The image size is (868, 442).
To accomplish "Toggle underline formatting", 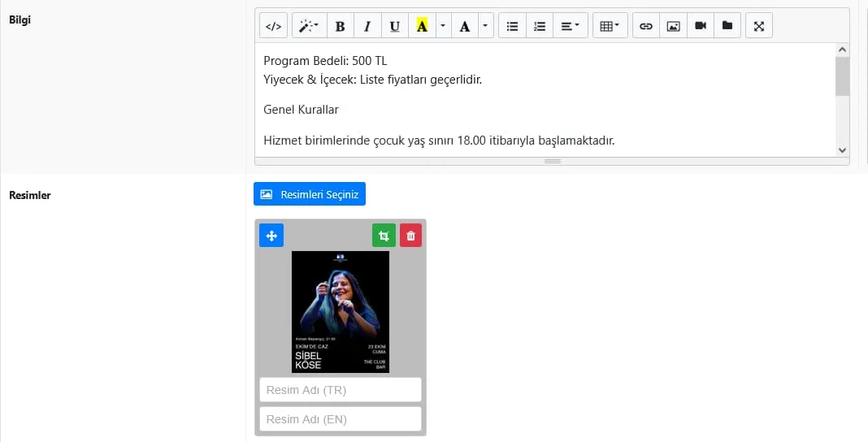I will [394, 26].
